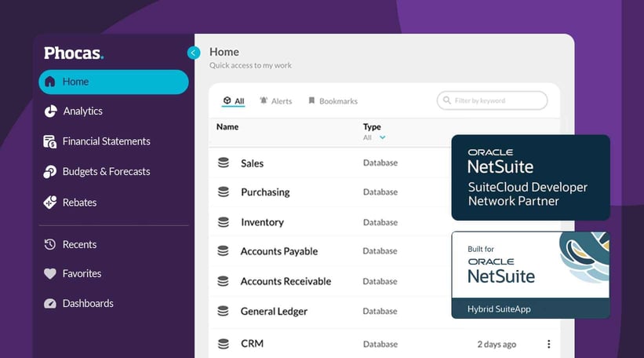Screen dimensions: 644x358
Task: Open the General Ledger database
Action: [274, 312]
